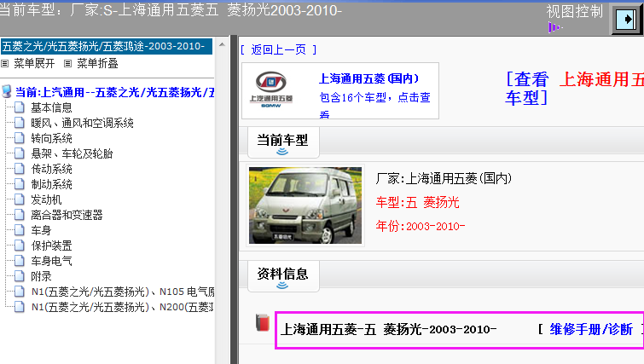Click the 查看 上海通用五 车型 link
The image size is (644, 364).
coord(574,89)
